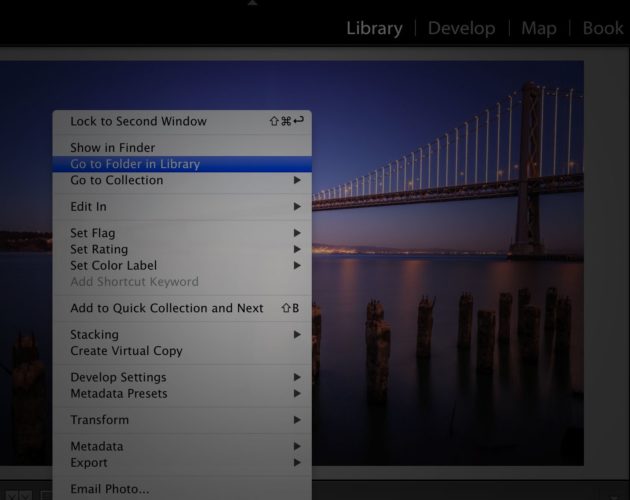Image resolution: width=630 pixels, height=500 pixels.
Task: Open the Develop module
Action: coord(461,29)
